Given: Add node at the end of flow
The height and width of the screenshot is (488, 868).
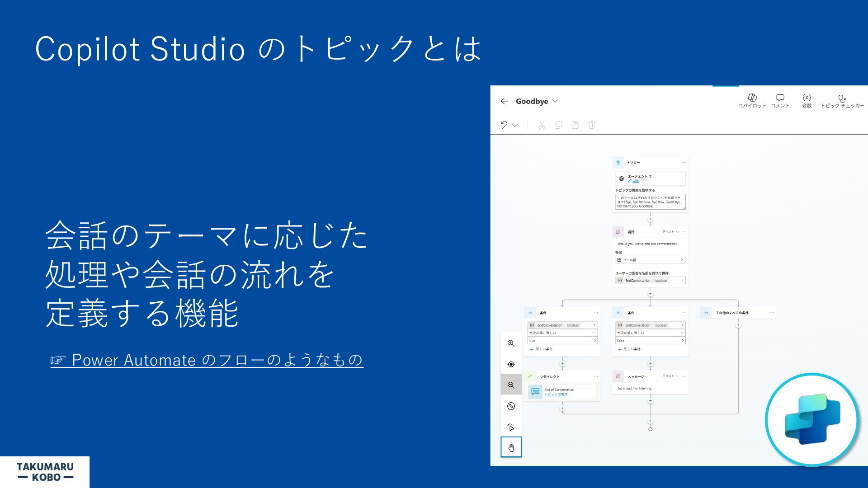Looking at the screenshot, I should (650, 421).
